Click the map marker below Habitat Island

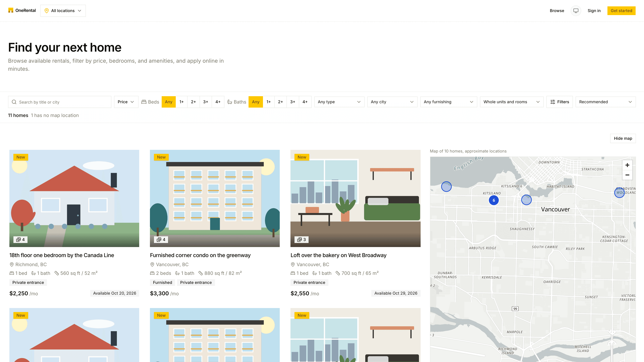tap(526, 200)
